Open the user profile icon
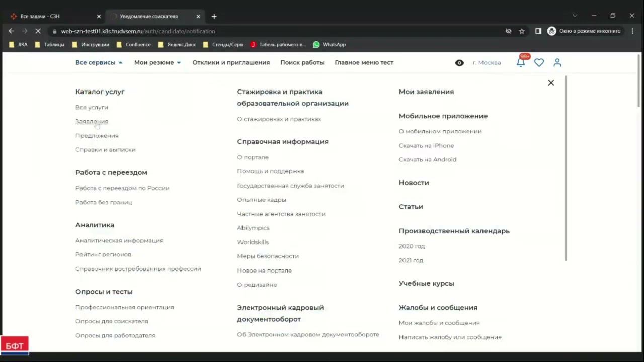The height and width of the screenshot is (362, 644). pyautogui.click(x=557, y=63)
